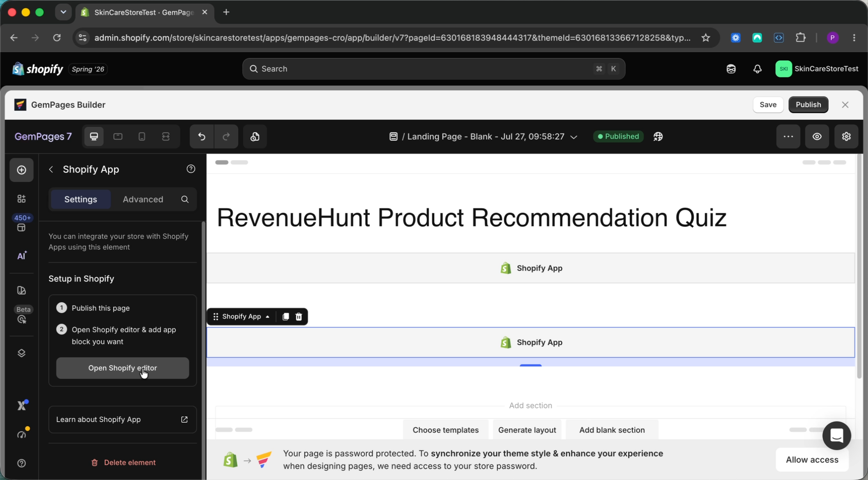The height and width of the screenshot is (480, 868).
Task: Redo the last change
Action: (226, 136)
